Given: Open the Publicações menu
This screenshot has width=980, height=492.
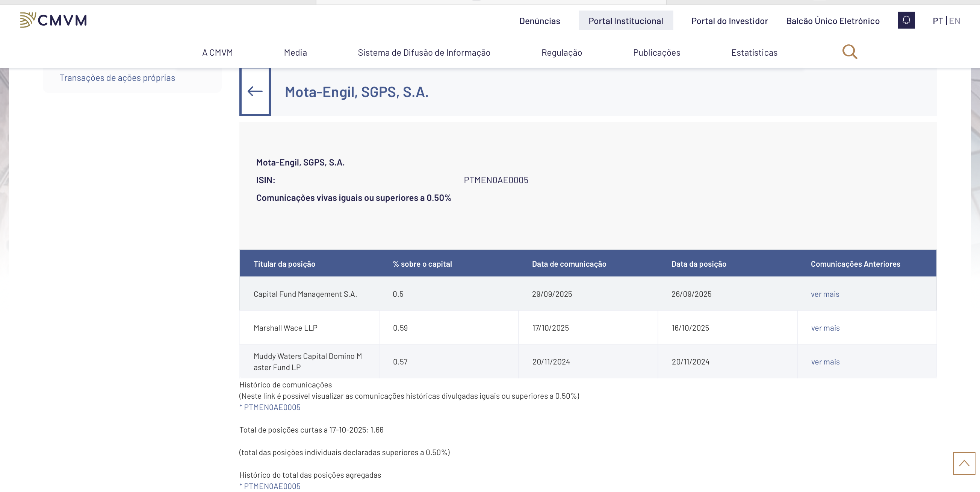Looking at the screenshot, I should [x=656, y=53].
